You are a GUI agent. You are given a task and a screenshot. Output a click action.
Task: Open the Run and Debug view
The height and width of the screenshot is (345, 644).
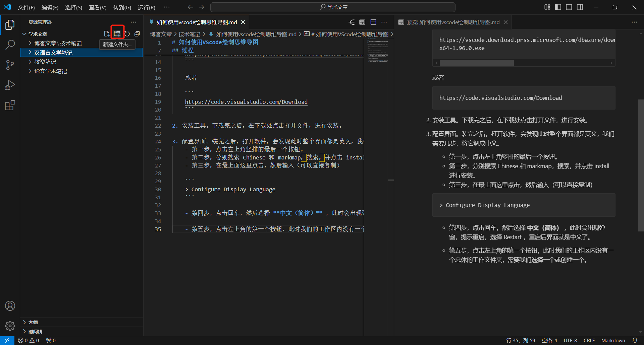[x=10, y=85]
